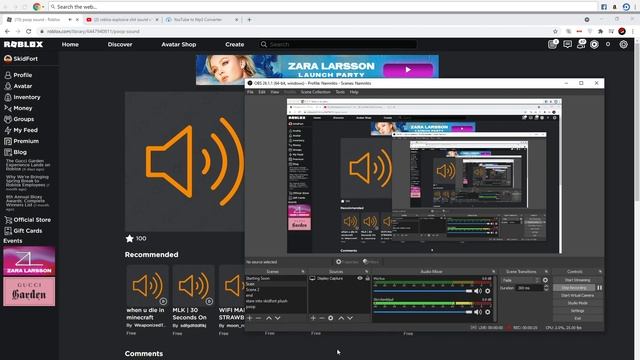Open the Money page in the sidebar
Image resolution: width=640 pixels, height=360 pixels.
pyautogui.click(x=18, y=108)
